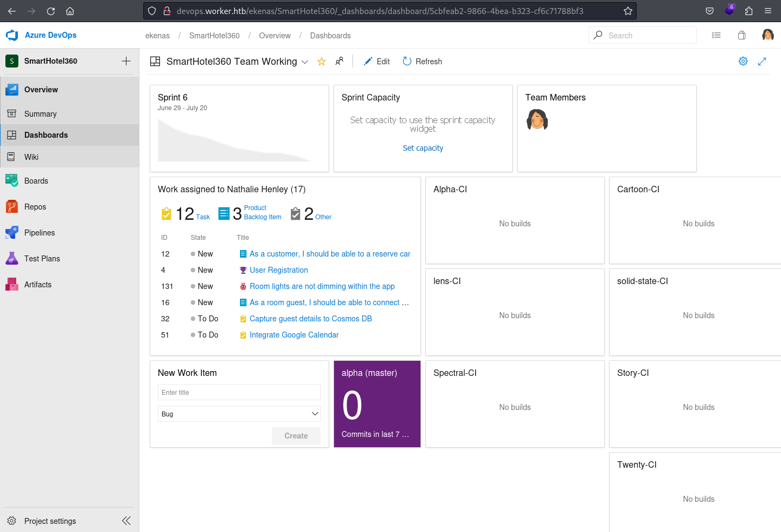
Task: Enter full screen mode with expand icon
Action: point(762,62)
